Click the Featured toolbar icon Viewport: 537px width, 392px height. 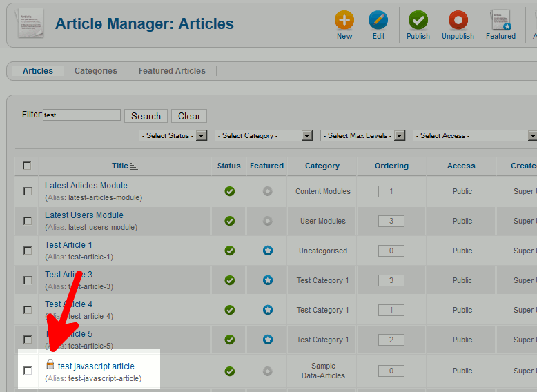(500, 21)
